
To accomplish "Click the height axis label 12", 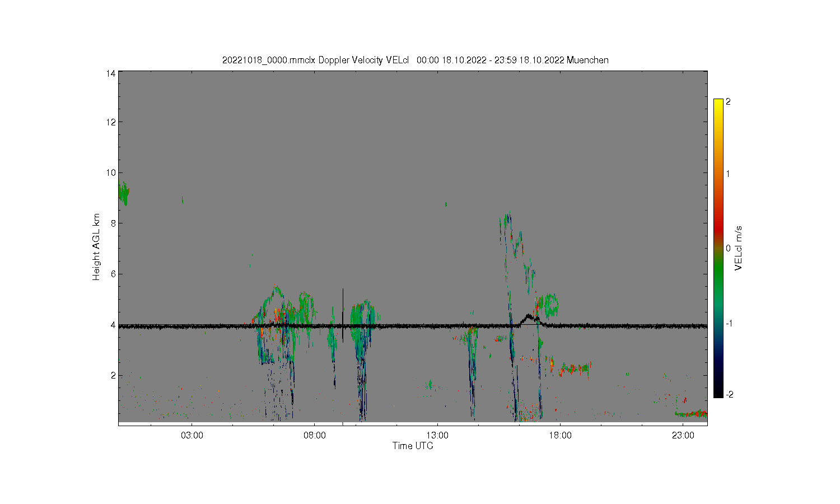I will pyautogui.click(x=111, y=122).
